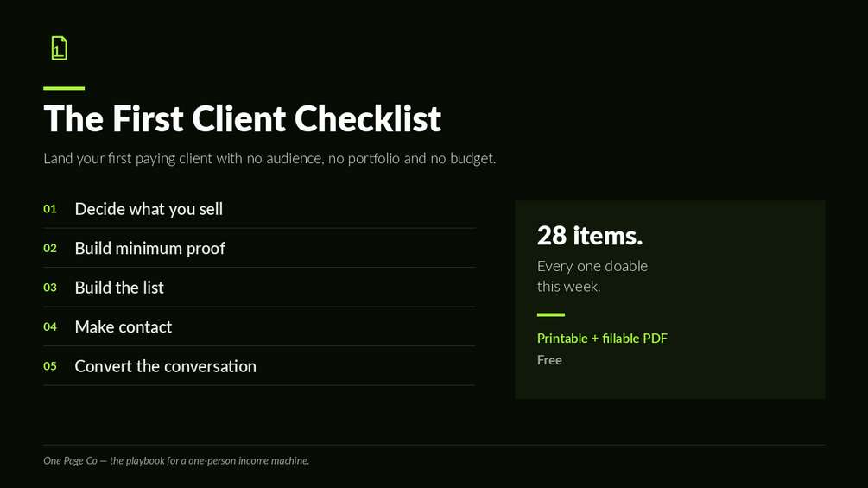
Task: Open the 'Build minimum proof' step
Action: pyautogui.click(x=150, y=249)
